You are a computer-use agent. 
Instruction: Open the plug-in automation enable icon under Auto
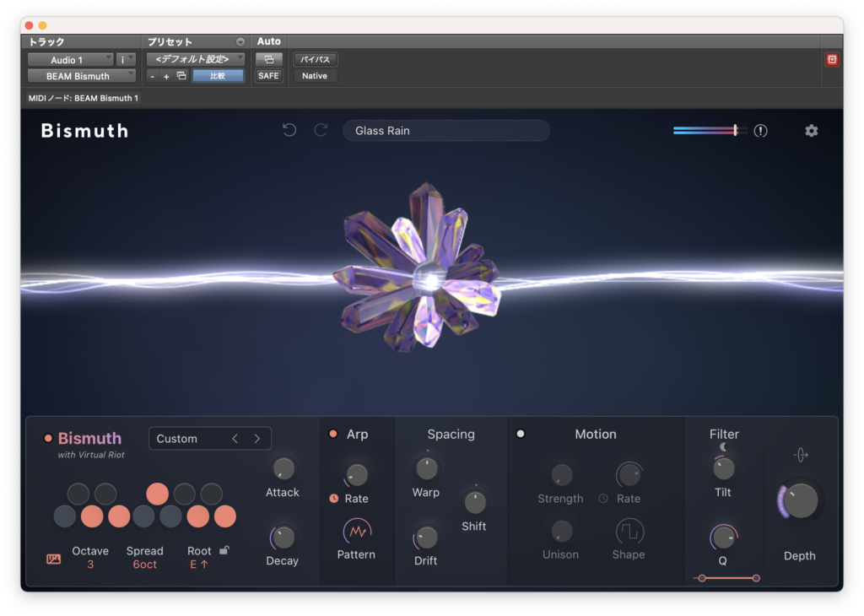click(269, 60)
